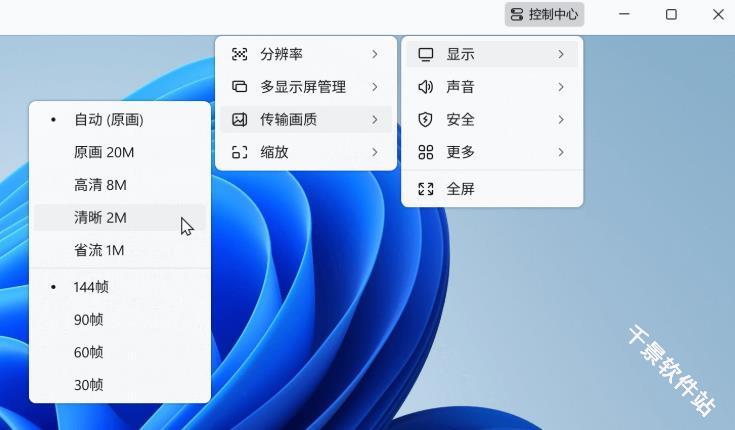Open the 缩放 menu entry
Image resolution: width=735 pixels, height=430 pixels.
306,152
